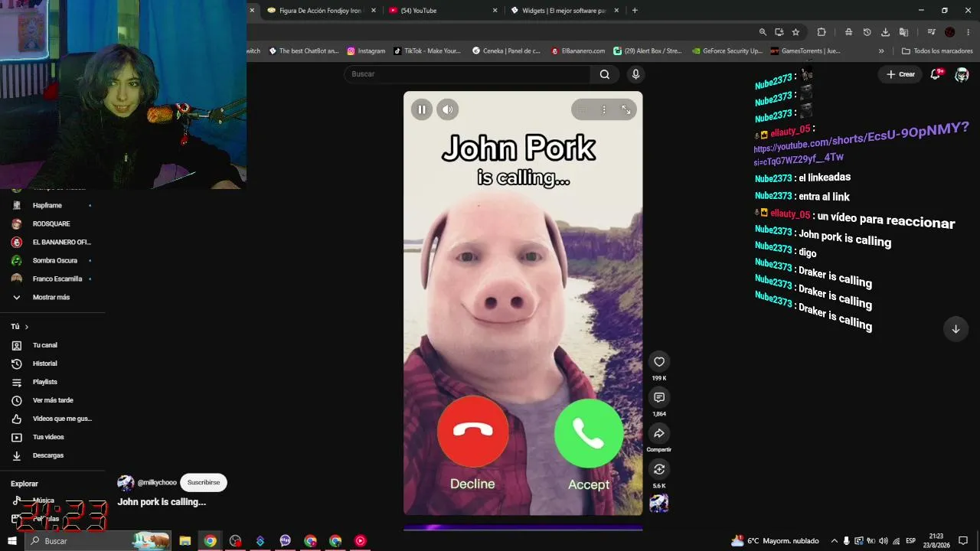The image size is (980, 551).
Task: Expand the sidebar with Mostrar más
Action: pyautogui.click(x=51, y=297)
